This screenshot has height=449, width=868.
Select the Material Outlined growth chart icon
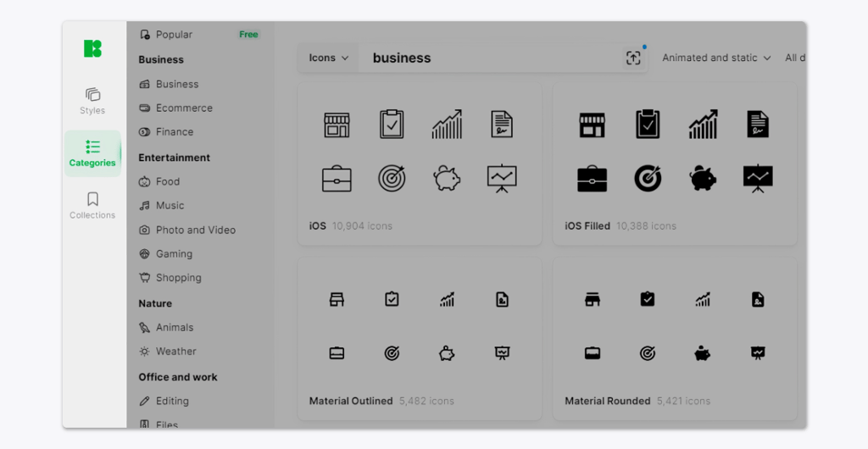pyautogui.click(x=447, y=299)
